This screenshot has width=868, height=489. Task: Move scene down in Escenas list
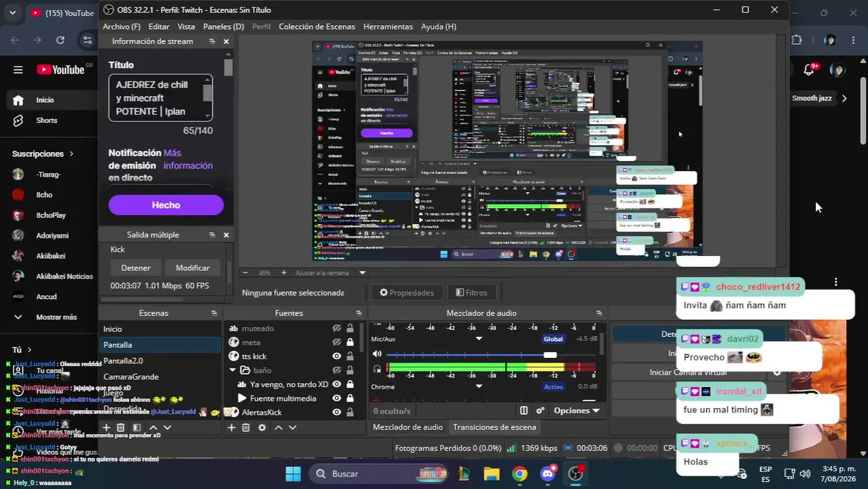tap(167, 427)
